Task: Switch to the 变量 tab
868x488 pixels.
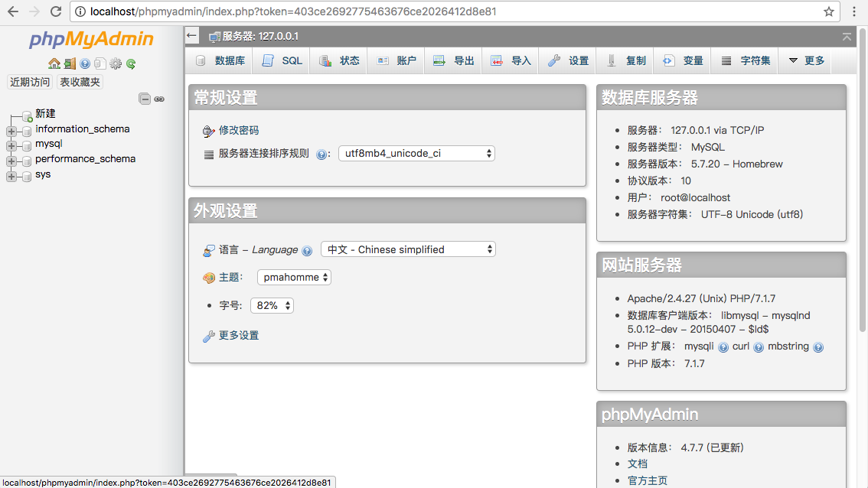Action: point(683,61)
